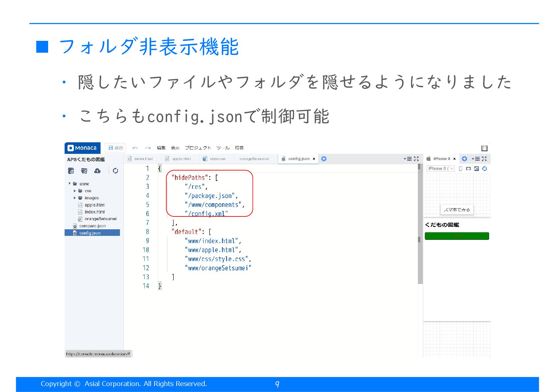Open the preview pane list menu

pyautogui.click(x=476, y=159)
